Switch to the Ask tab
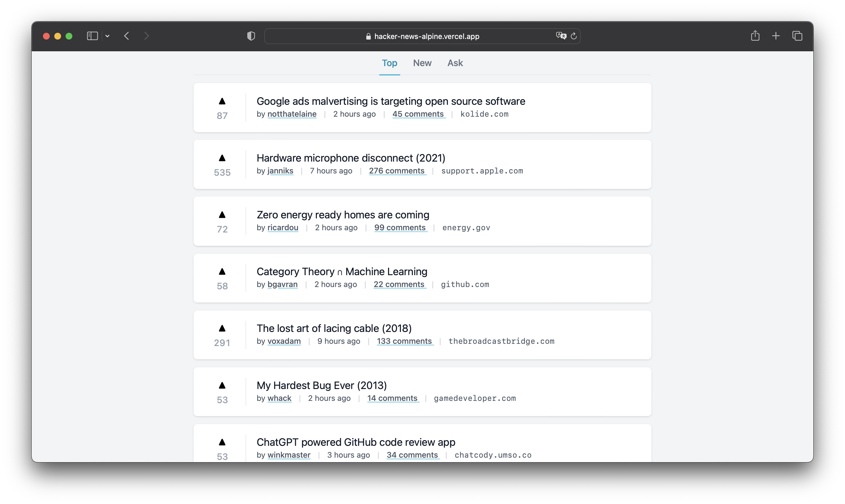Screen dimensions: 845x504 (455, 63)
